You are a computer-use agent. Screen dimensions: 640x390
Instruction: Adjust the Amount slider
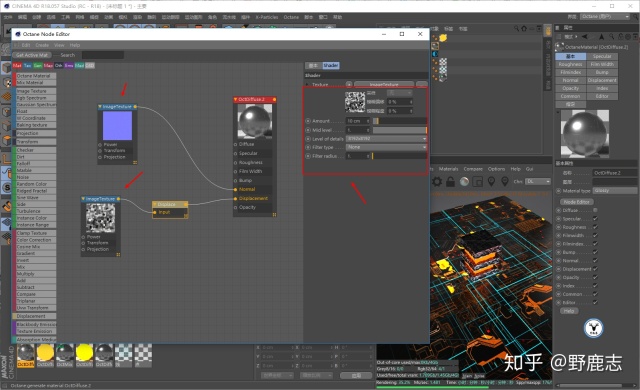click(x=400, y=121)
